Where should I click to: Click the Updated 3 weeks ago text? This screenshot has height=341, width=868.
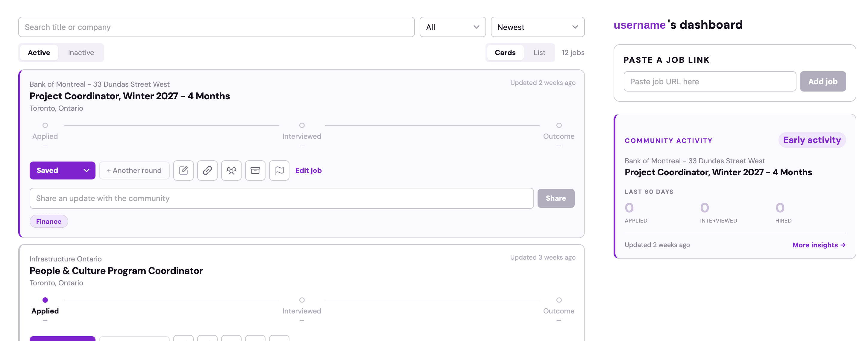pyautogui.click(x=542, y=258)
